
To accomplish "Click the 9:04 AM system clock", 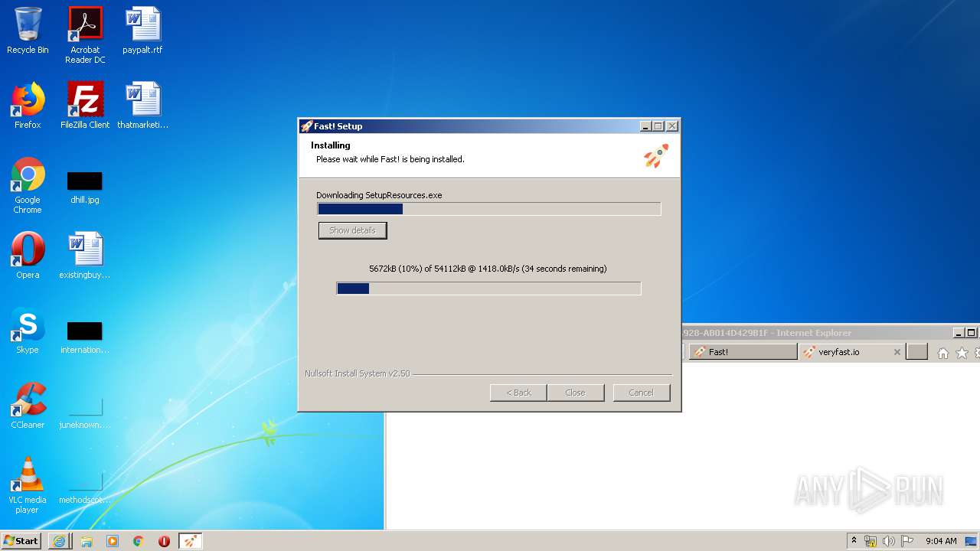I will (x=941, y=541).
